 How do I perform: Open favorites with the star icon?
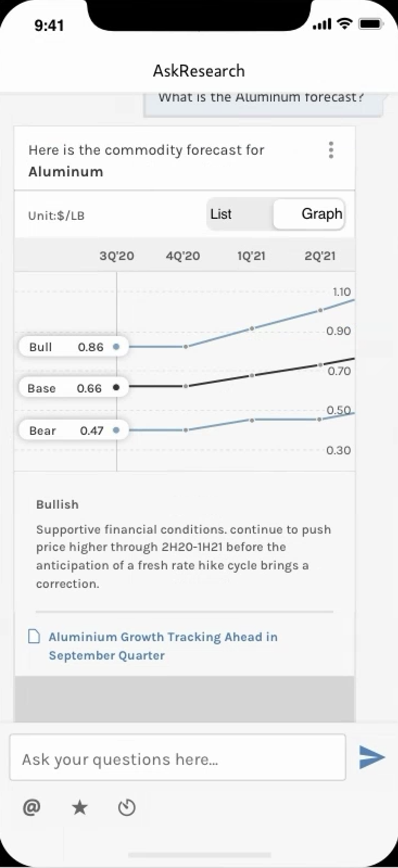click(x=80, y=808)
